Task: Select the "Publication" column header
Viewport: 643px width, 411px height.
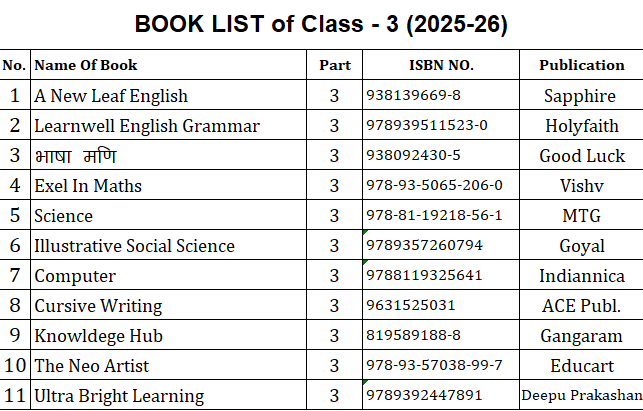Action: click(x=581, y=65)
